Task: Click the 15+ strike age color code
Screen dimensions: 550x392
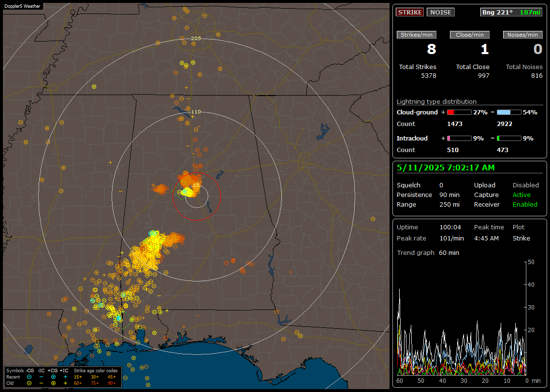Action: point(78,377)
